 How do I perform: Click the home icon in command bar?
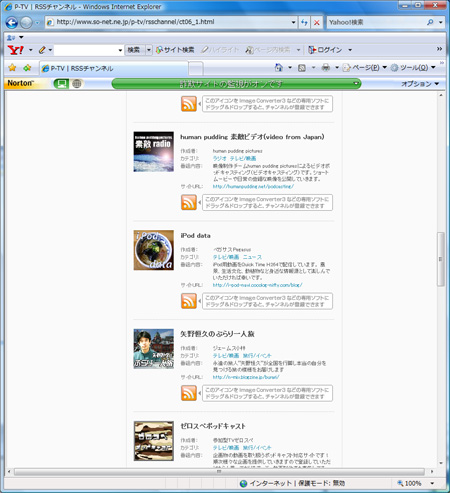pos(278,68)
